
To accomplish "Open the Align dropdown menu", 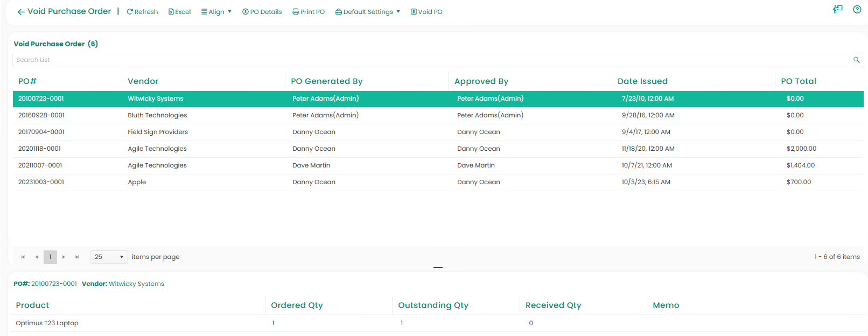I will (x=216, y=12).
